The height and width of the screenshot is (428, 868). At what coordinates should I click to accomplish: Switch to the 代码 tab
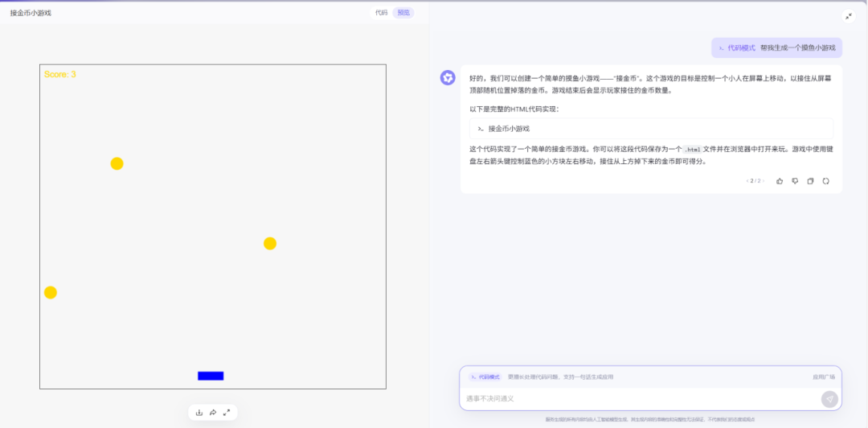[x=382, y=13]
